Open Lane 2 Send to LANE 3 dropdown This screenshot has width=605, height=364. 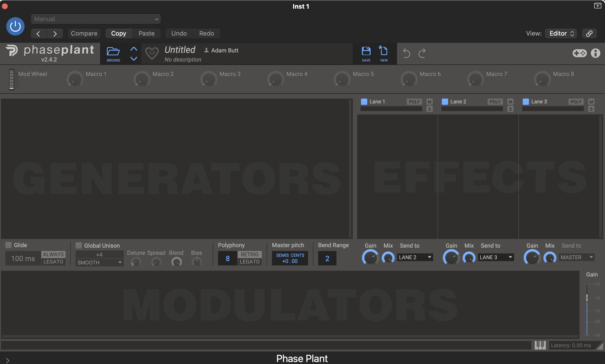(496, 257)
